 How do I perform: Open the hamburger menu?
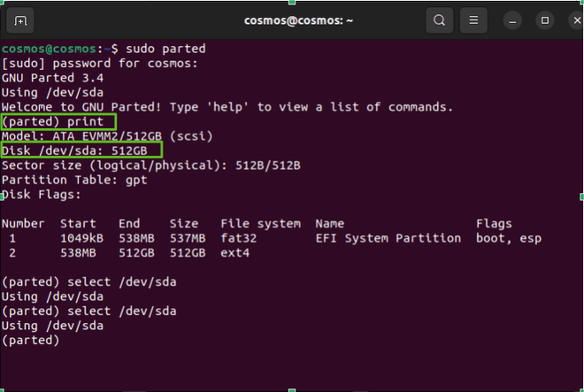(x=473, y=20)
